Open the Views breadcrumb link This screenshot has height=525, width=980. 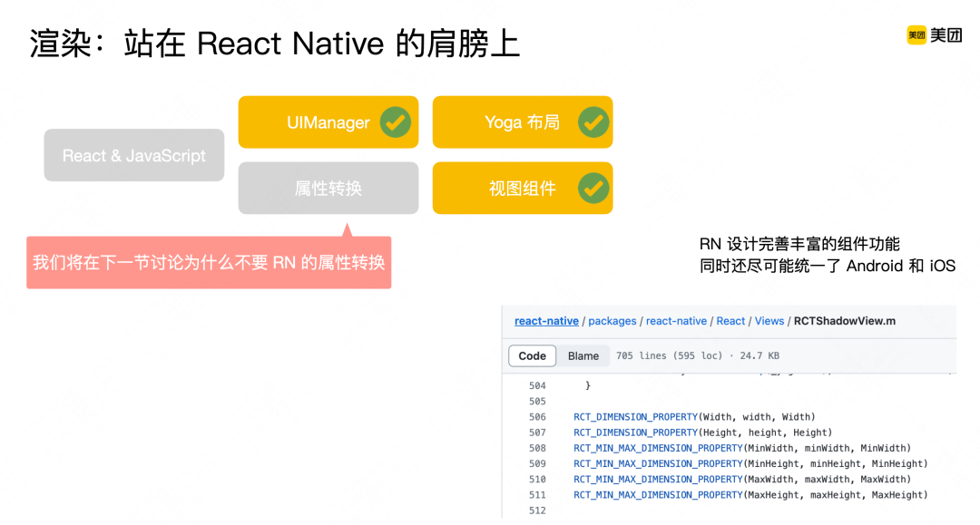click(x=769, y=321)
